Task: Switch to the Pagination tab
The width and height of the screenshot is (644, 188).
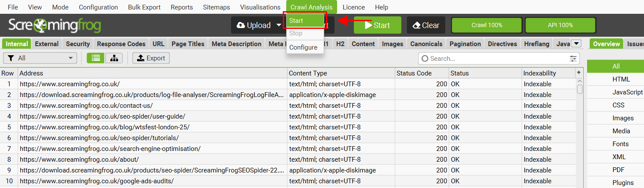Action: point(465,44)
